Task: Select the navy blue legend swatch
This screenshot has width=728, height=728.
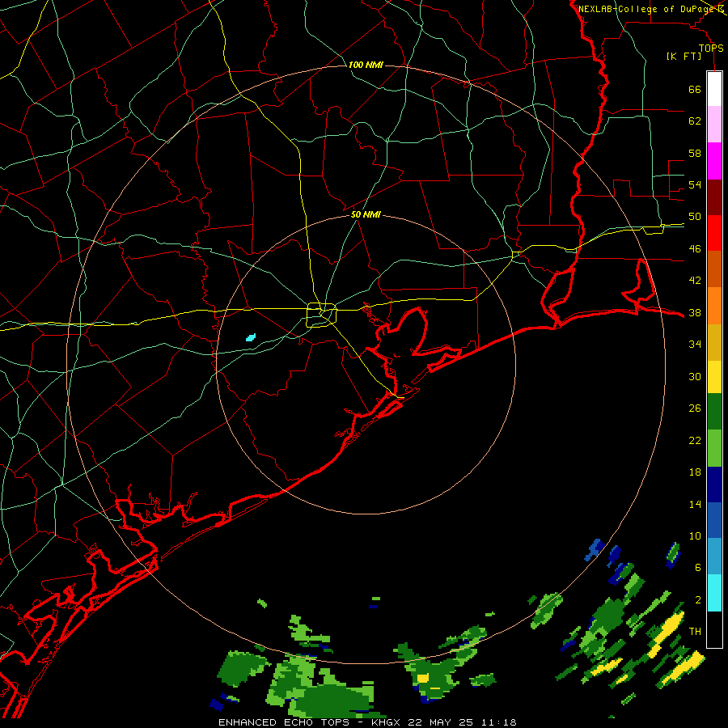Action: [714, 485]
